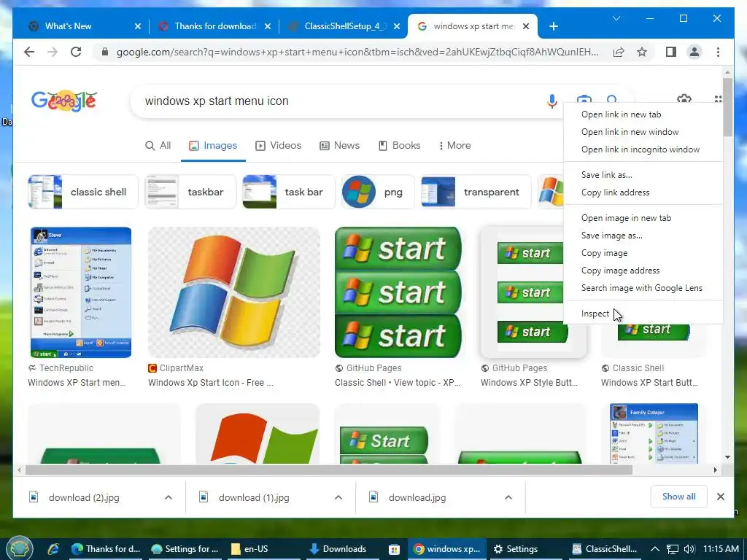Open the Settings taskbar item
The width and height of the screenshot is (747, 560).
[516, 549]
